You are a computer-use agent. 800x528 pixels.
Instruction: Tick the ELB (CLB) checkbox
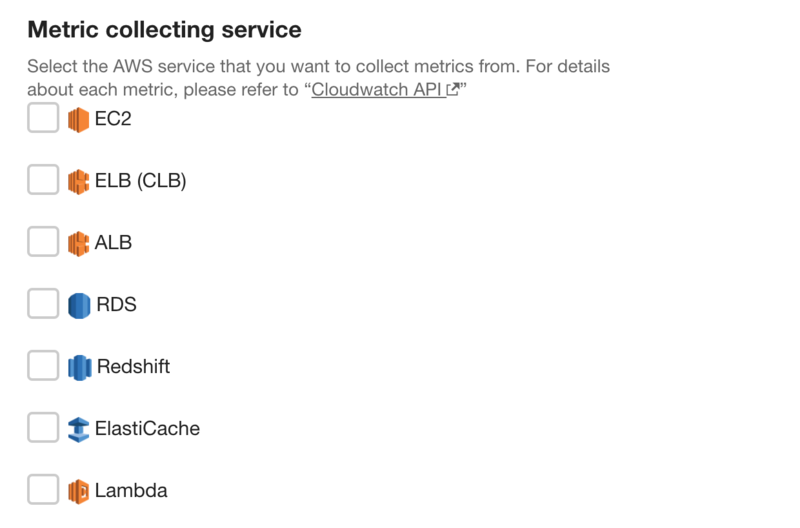[x=43, y=180]
